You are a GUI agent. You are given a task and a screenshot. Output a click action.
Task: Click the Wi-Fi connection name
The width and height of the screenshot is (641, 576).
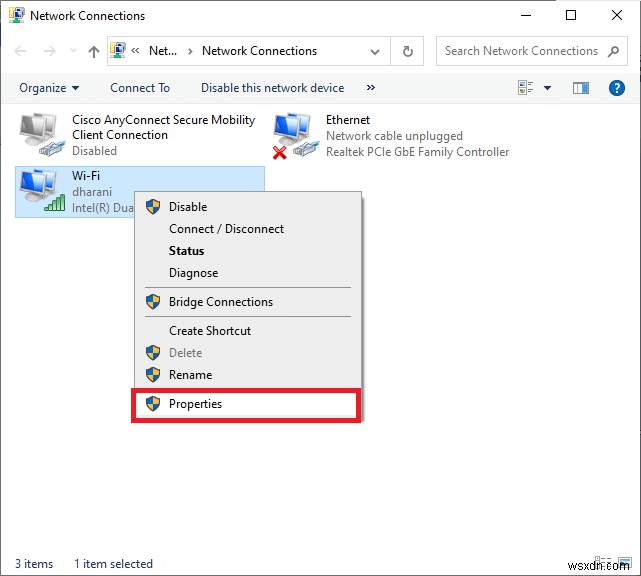tap(86, 175)
